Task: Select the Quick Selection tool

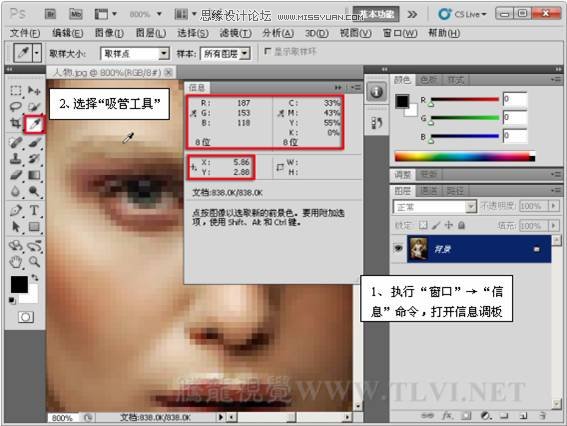Action: pyautogui.click(x=34, y=107)
